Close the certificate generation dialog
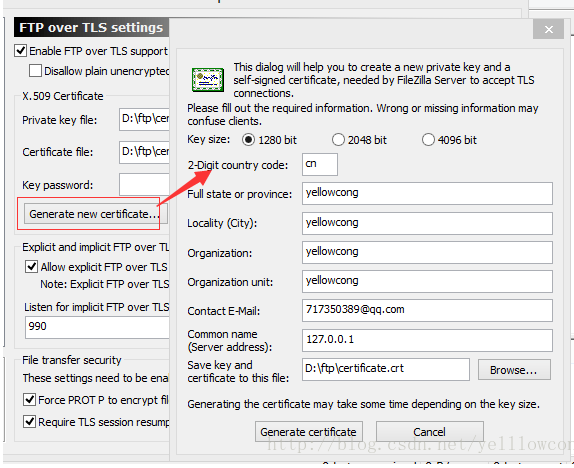The height and width of the screenshot is (468, 574). click(548, 29)
